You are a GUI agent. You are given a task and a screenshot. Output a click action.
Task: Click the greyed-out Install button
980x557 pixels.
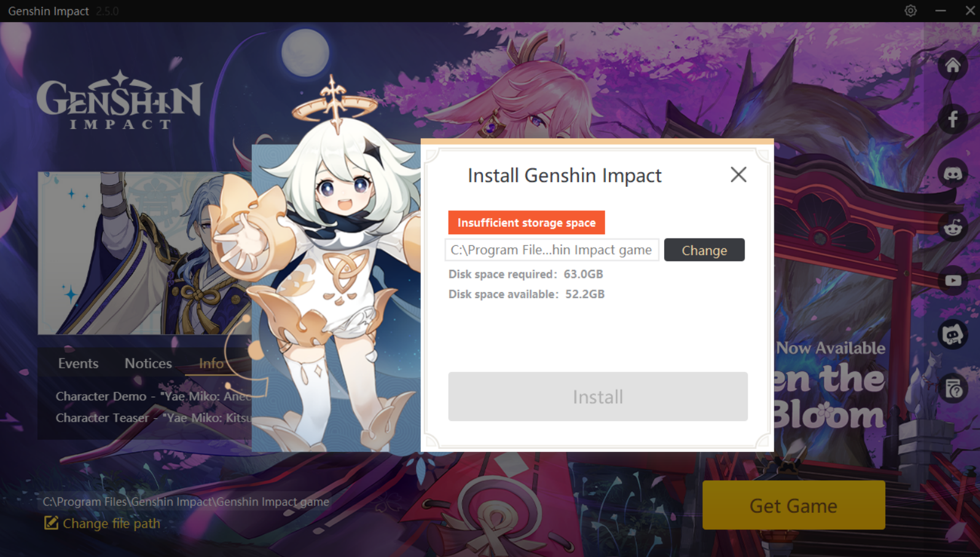tap(598, 397)
